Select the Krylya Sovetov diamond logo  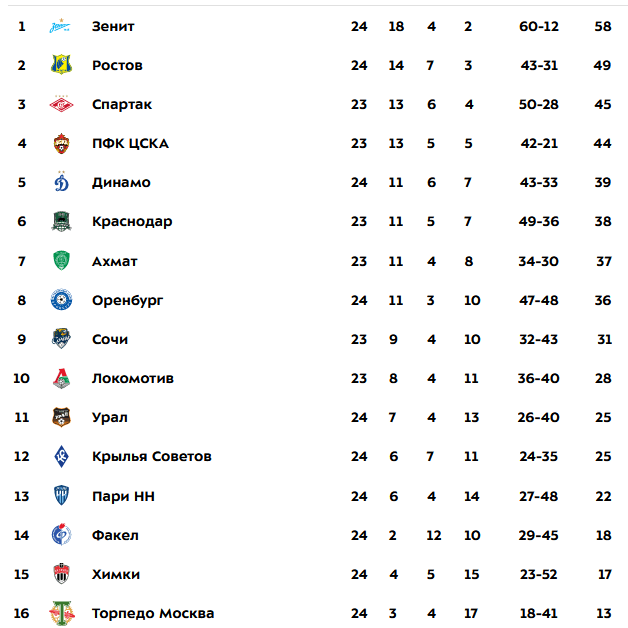tap(61, 456)
